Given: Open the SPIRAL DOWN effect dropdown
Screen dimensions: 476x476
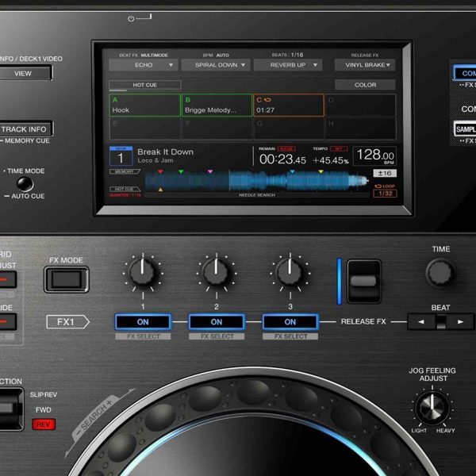Looking at the screenshot, I should click(x=216, y=65).
